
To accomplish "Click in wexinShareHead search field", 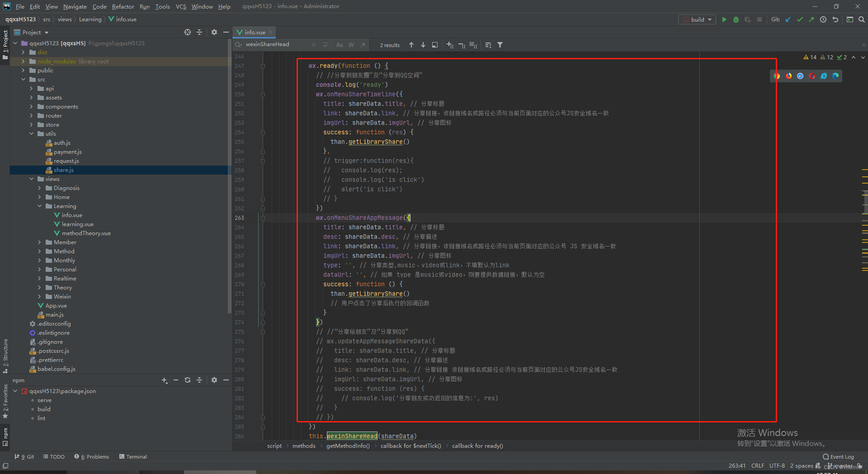I will click(x=277, y=44).
